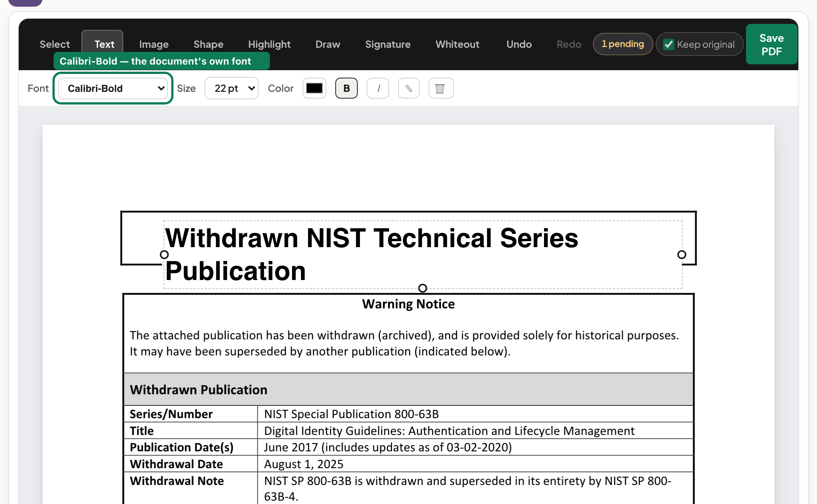Switch to the Highlight tool
Screen dimensions: 817x504
point(269,44)
